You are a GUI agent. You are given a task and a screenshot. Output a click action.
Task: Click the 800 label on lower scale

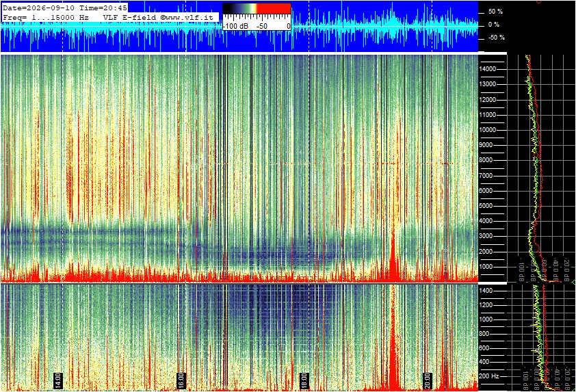click(484, 334)
